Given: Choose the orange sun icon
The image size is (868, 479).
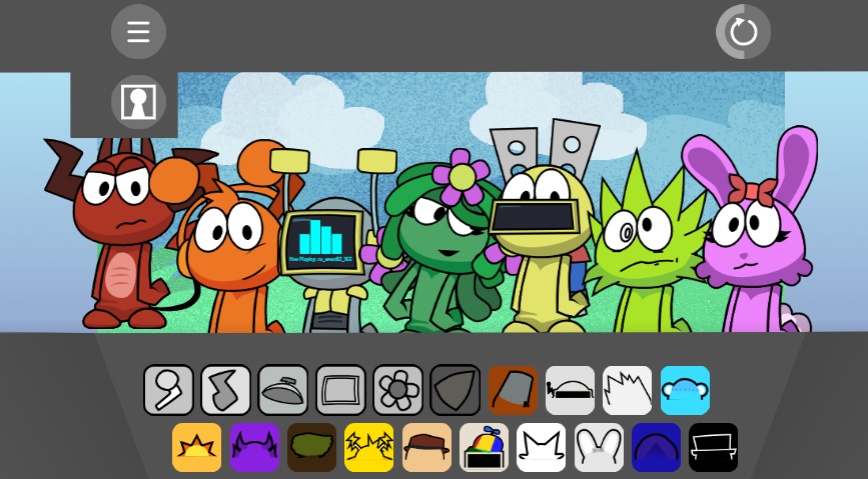Looking at the screenshot, I should point(197,447).
